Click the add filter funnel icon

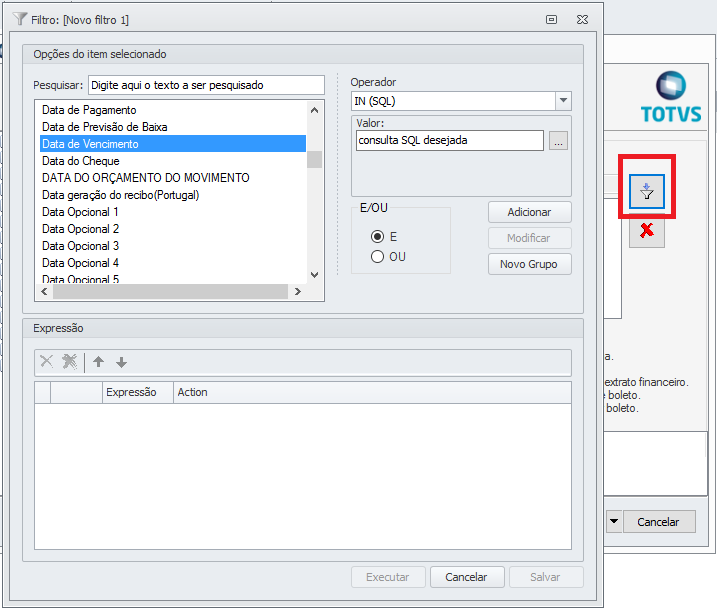pyautogui.click(x=647, y=191)
